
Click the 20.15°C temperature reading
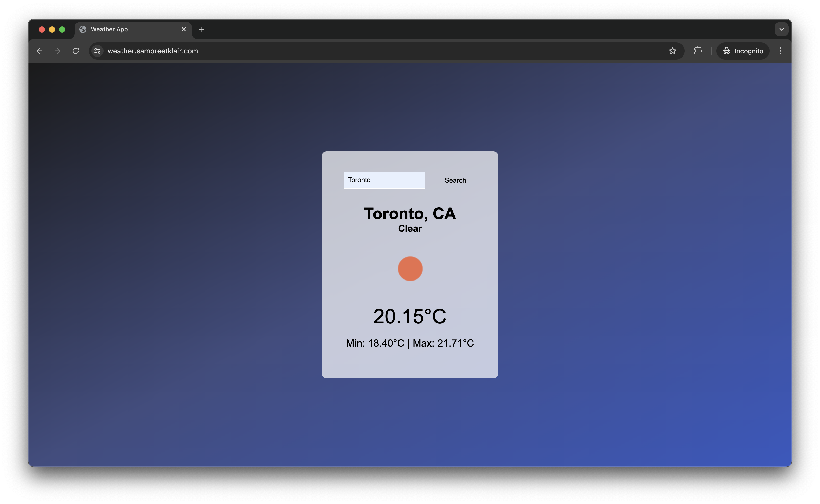tap(410, 316)
